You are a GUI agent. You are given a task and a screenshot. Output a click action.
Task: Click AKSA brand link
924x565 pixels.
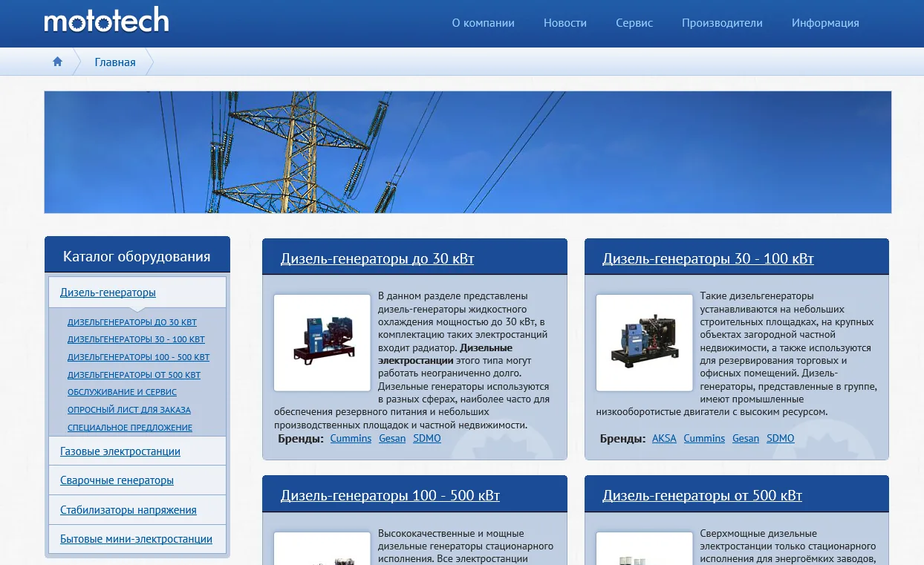coord(664,439)
